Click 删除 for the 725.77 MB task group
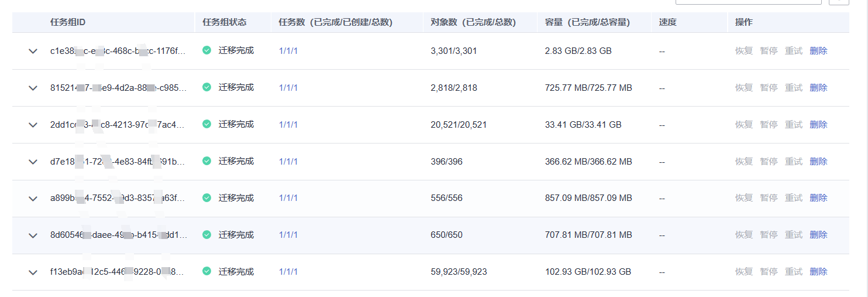 pos(818,88)
